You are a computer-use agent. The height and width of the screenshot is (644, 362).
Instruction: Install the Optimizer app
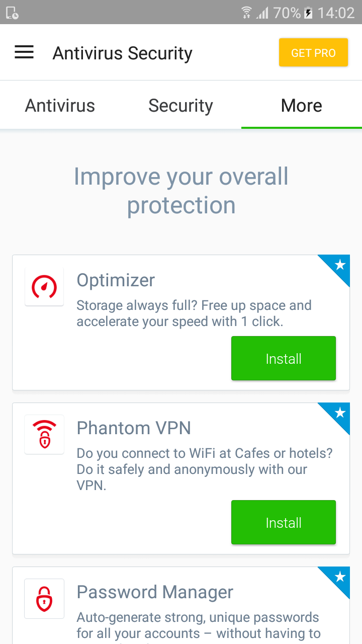(284, 358)
